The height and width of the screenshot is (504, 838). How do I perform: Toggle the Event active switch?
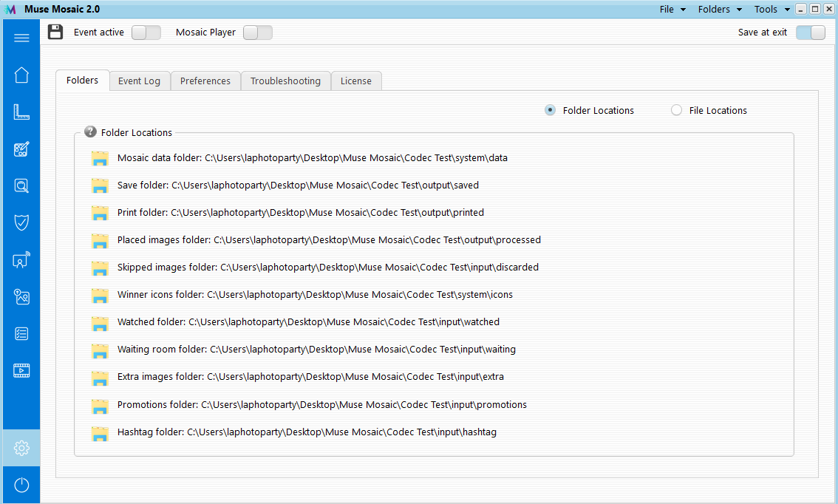(x=146, y=33)
